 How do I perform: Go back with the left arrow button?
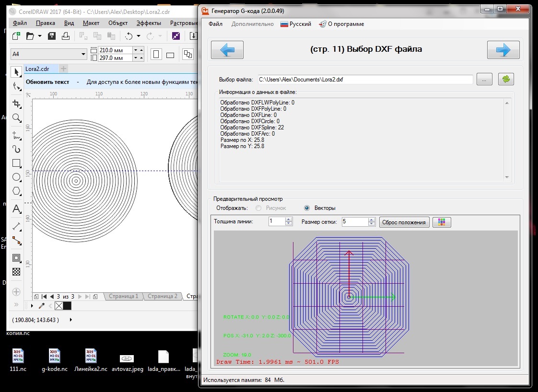tap(227, 50)
